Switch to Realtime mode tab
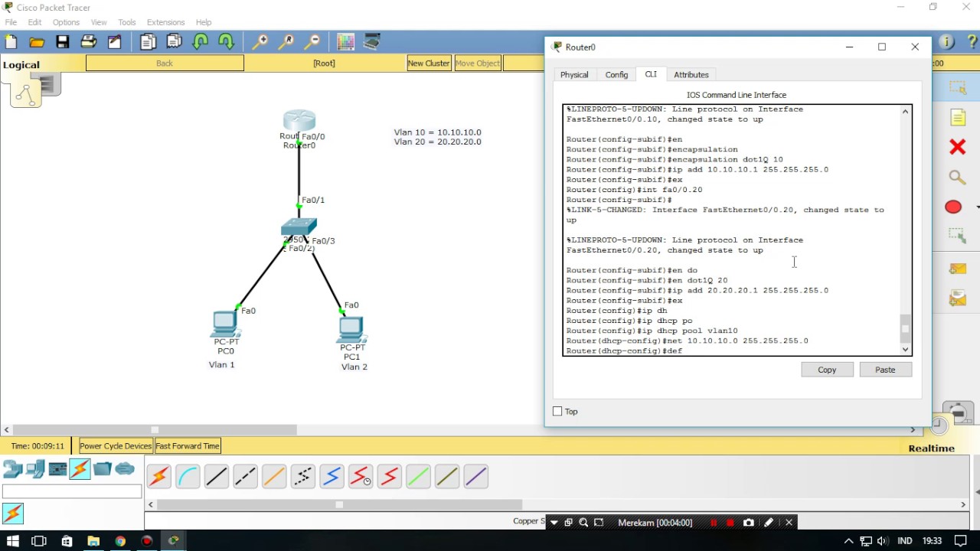980x551 pixels. point(932,448)
